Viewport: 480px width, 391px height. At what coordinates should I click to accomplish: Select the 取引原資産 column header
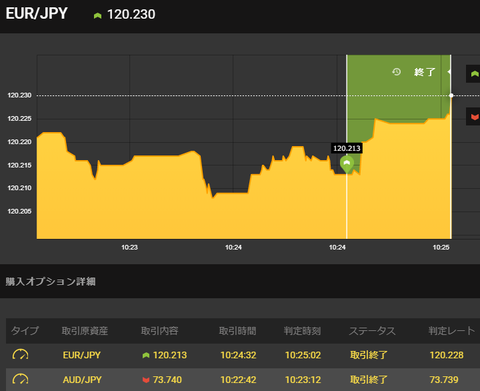click(x=85, y=331)
